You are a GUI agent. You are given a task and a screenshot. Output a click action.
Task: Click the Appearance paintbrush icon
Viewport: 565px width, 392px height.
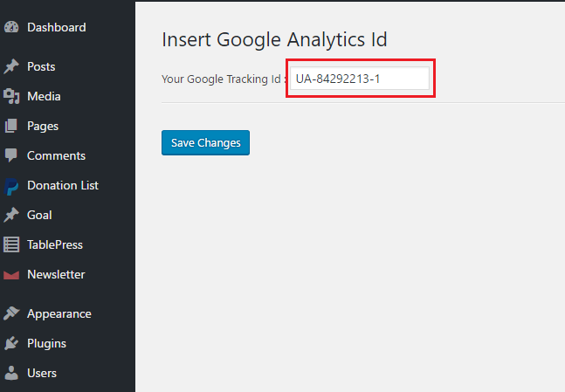pyautogui.click(x=11, y=313)
